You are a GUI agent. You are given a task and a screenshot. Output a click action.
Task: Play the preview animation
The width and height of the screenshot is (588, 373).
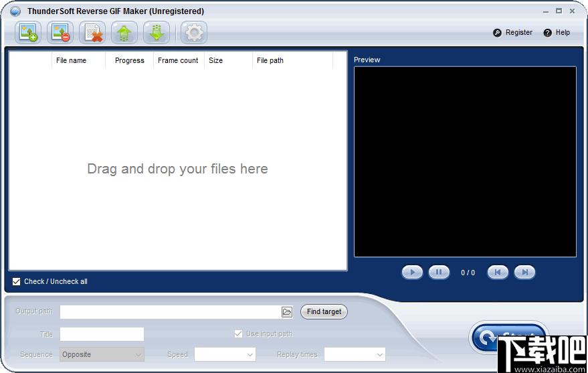412,273
